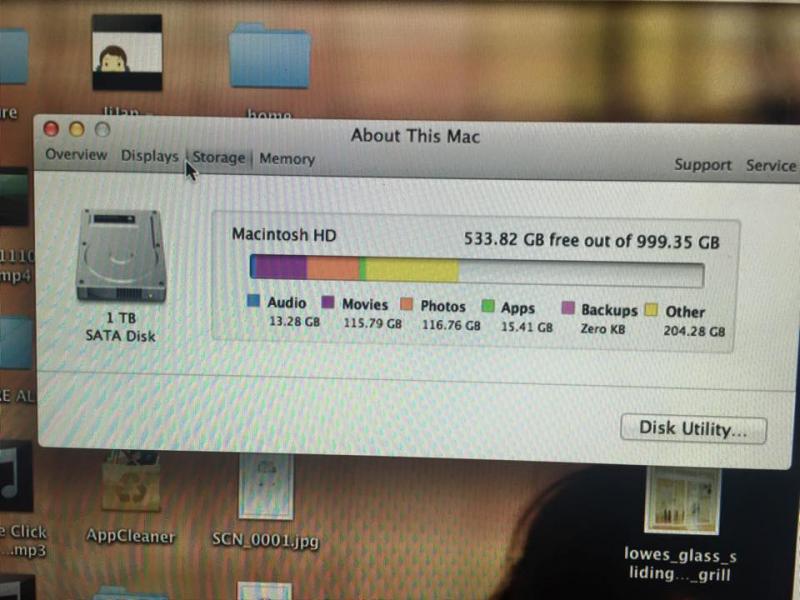Select the cartoon girl image file on desktop
Screen dimensions: 800x600
coord(127,52)
